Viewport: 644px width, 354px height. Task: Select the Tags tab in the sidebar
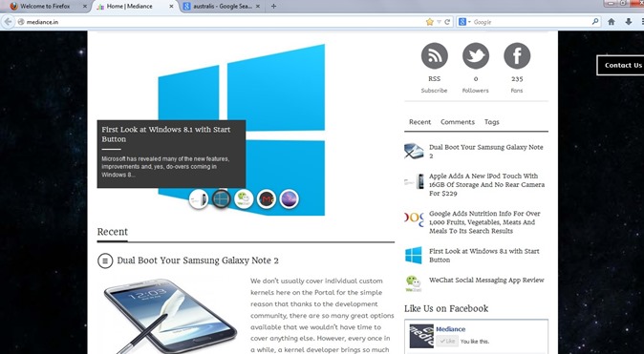pyautogui.click(x=492, y=122)
